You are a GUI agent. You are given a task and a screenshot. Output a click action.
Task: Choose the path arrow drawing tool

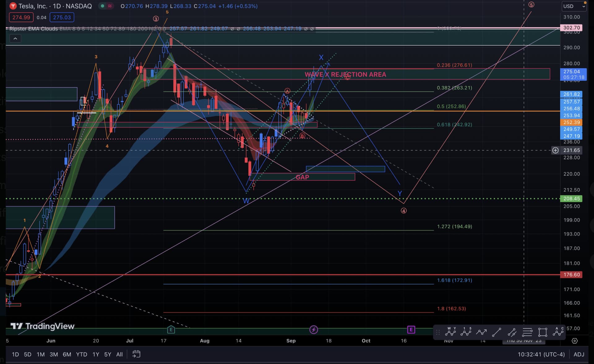(481, 332)
